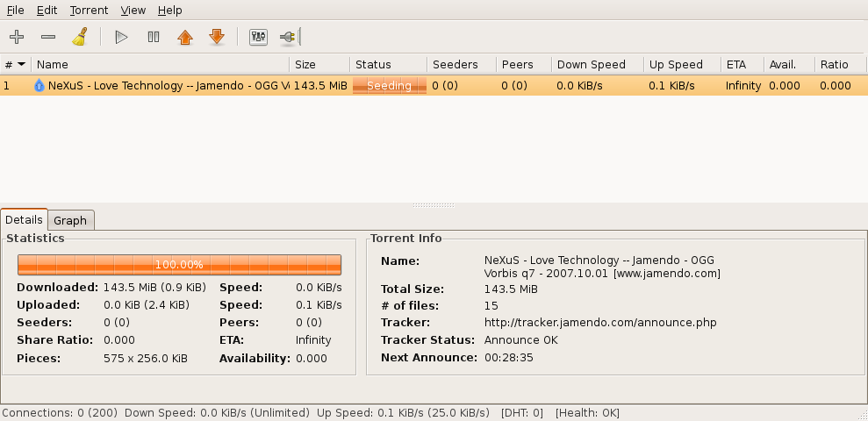
Task: Sort torrents by Name column
Action: pyautogui.click(x=161, y=64)
